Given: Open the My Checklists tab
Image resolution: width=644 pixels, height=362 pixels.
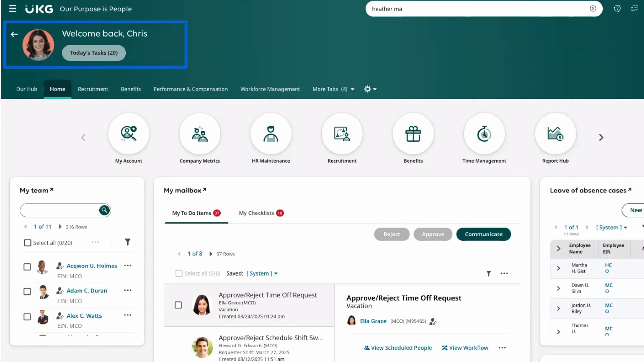Looking at the screenshot, I should (x=256, y=213).
